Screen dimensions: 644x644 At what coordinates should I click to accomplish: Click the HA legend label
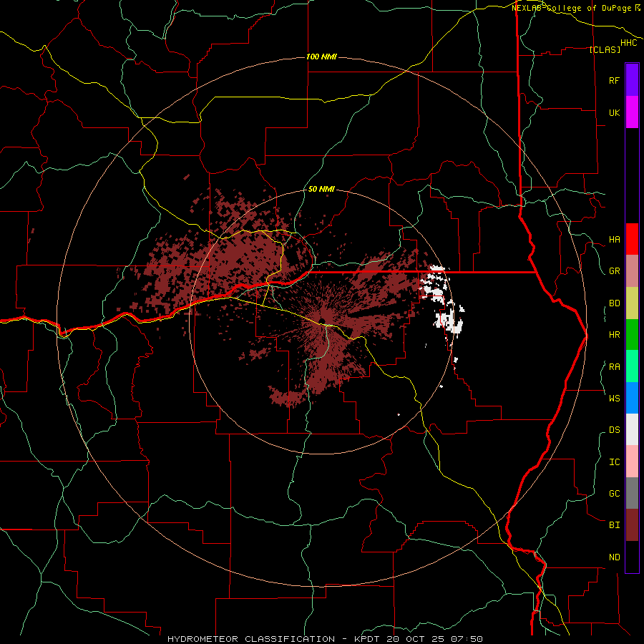click(x=614, y=240)
